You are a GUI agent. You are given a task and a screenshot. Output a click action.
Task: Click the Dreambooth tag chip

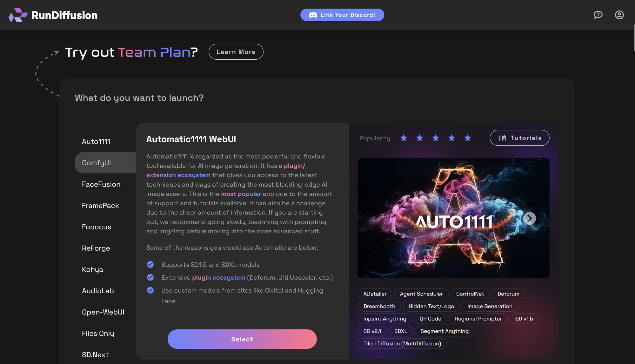tap(379, 306)
